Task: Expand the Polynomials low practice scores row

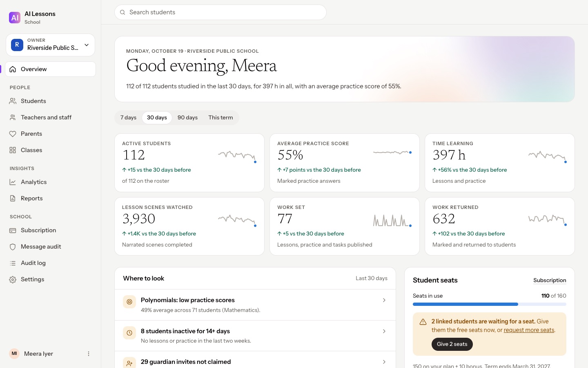Action: 255,305
